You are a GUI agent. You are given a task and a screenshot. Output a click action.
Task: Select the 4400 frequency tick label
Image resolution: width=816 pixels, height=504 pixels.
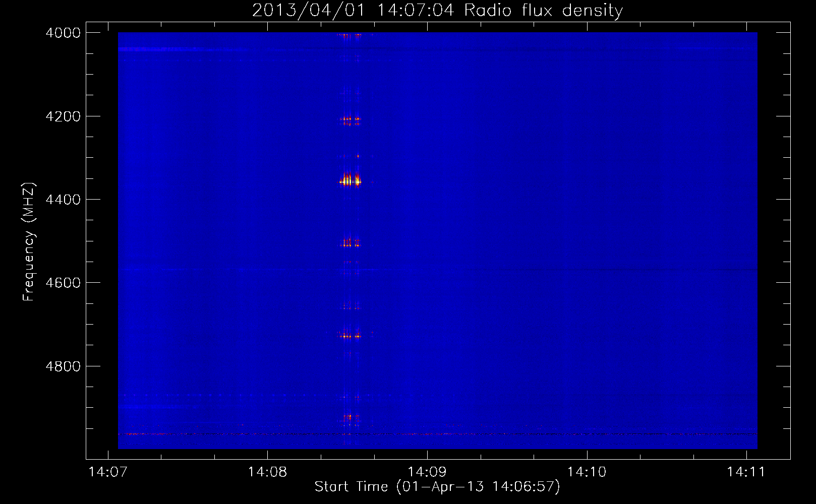(63, 200)
